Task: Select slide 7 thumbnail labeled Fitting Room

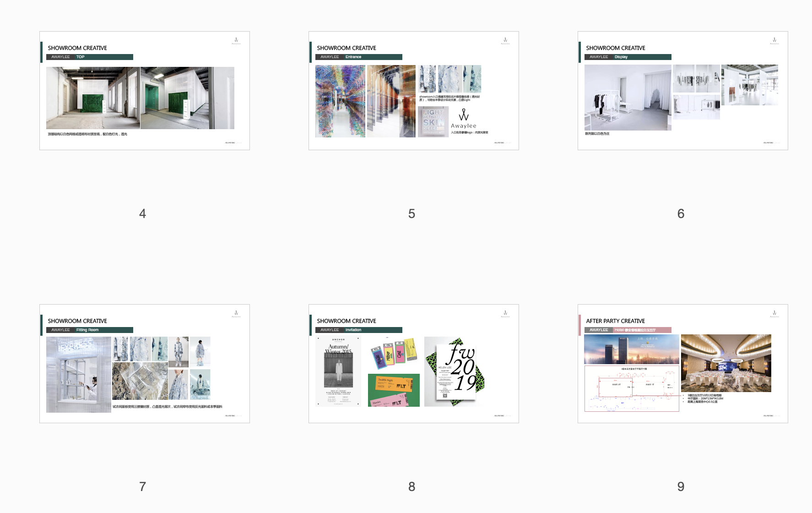Action: [x=145, y=364]
